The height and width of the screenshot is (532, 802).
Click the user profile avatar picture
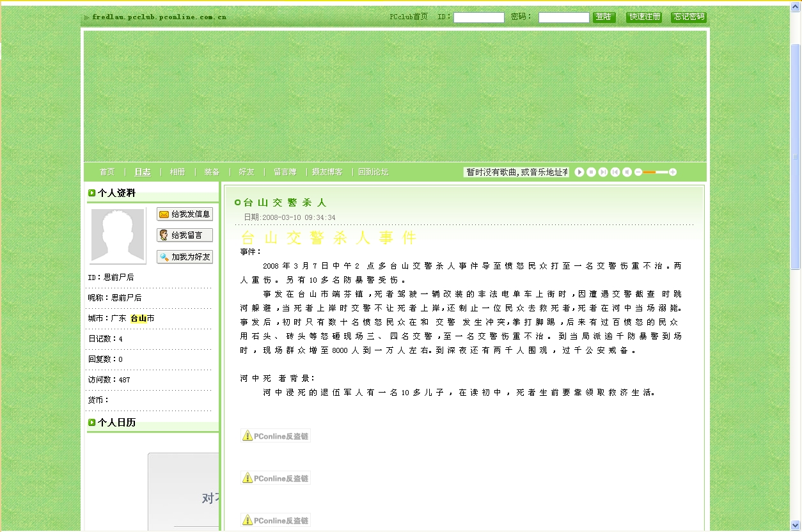(x=118, y=235)
